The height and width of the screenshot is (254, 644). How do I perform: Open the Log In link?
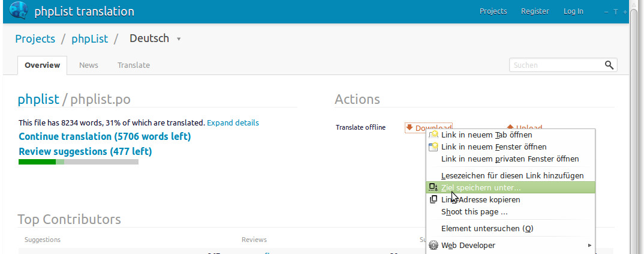coord(573,11)
